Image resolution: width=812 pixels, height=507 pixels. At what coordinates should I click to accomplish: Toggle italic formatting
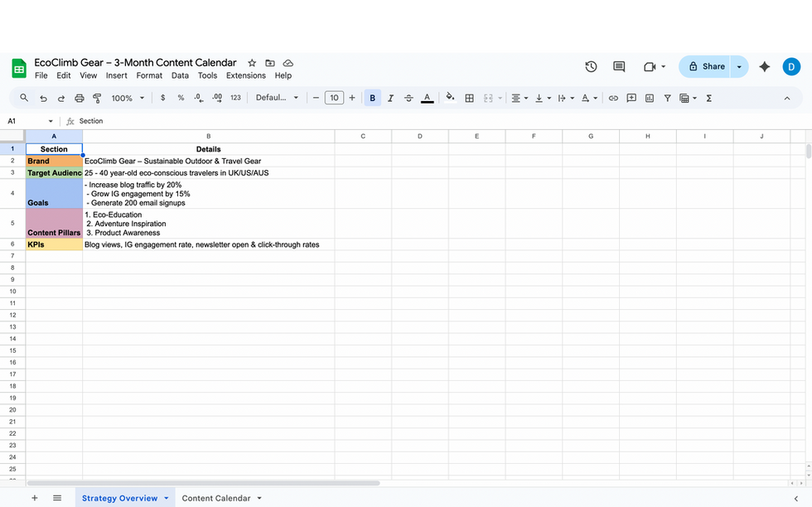tap(390, 97)
